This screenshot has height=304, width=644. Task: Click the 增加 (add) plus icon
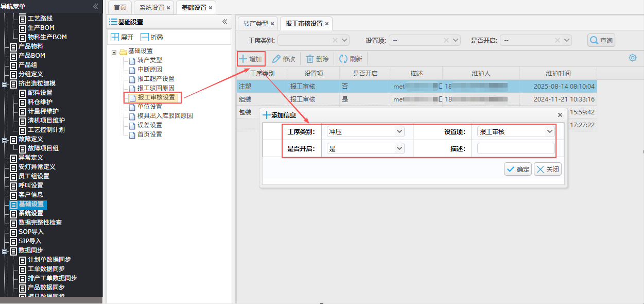pos(243,59)
